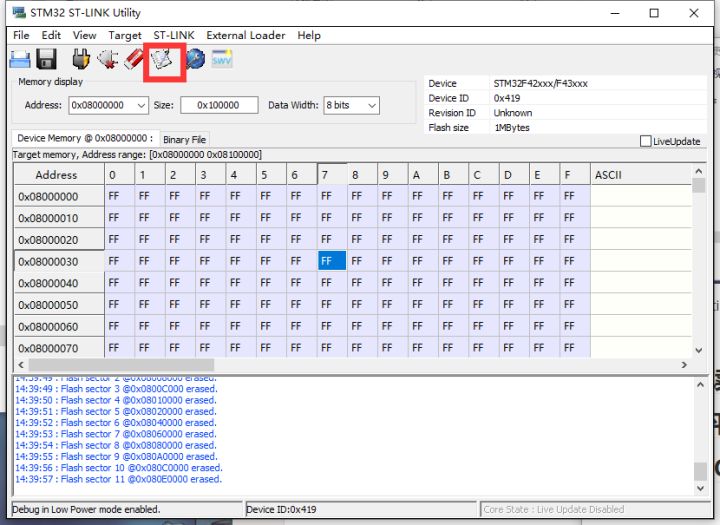Switch to the Binary File tab
Screen dimensions: 720x525
[184, 140]
